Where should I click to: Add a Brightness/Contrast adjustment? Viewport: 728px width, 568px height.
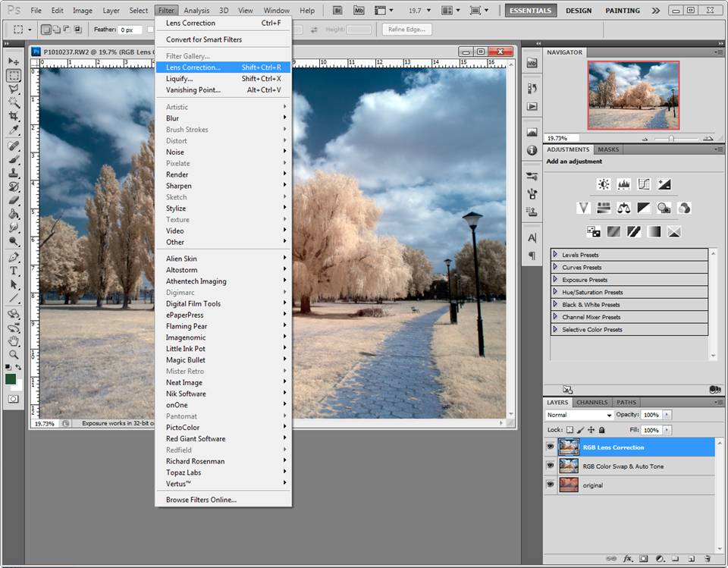(x=604, y=184)
